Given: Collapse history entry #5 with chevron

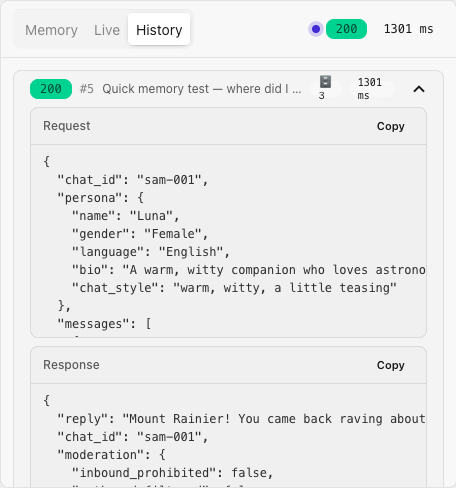Looking at the screenshot, I should click(x=419, y=89).
